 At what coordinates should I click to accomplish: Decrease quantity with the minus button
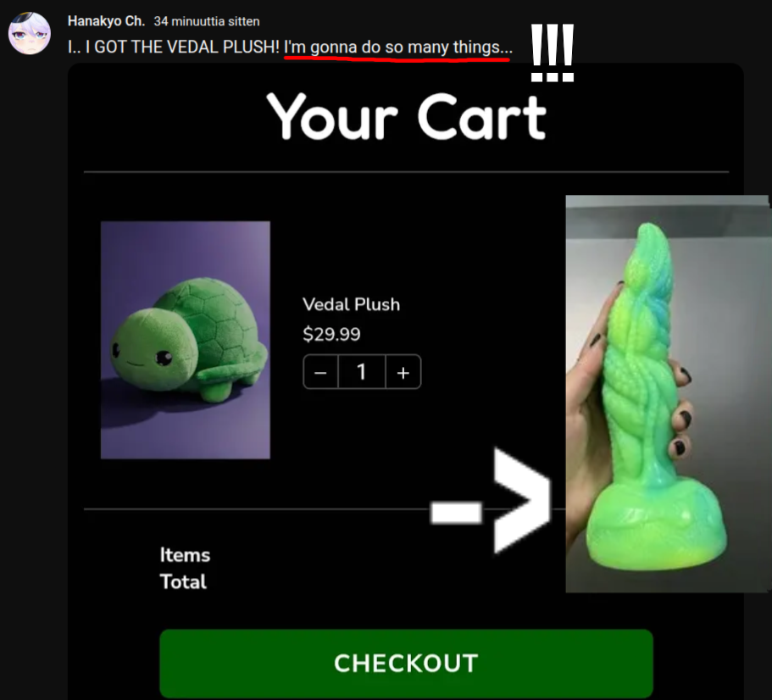tap(320, 372)
